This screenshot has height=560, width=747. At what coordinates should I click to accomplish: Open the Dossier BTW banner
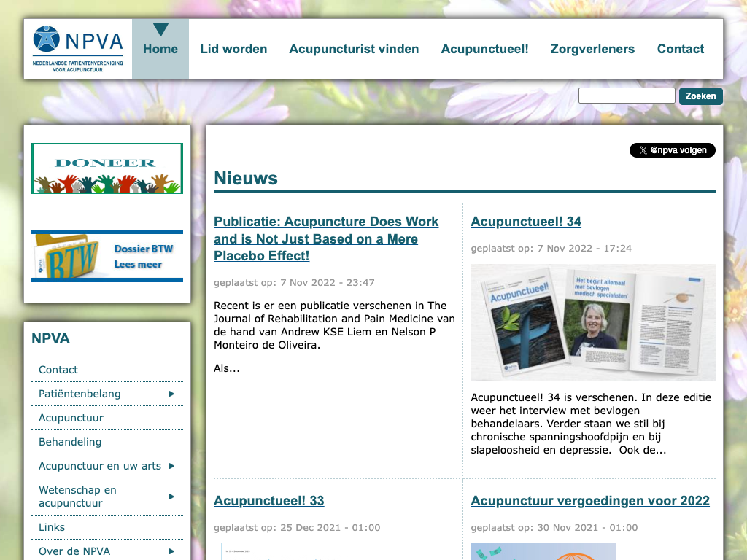pyautogui.click(x=107, y=256)
